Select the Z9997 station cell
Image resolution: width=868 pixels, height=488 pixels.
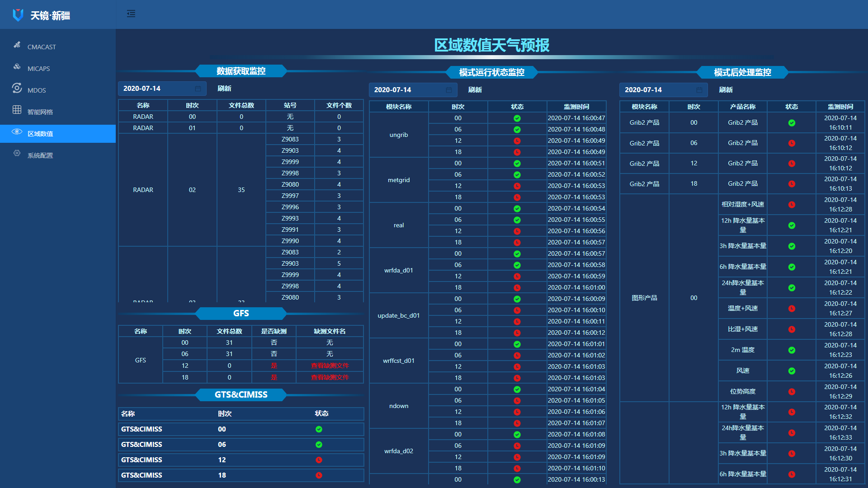pos(290,196)
